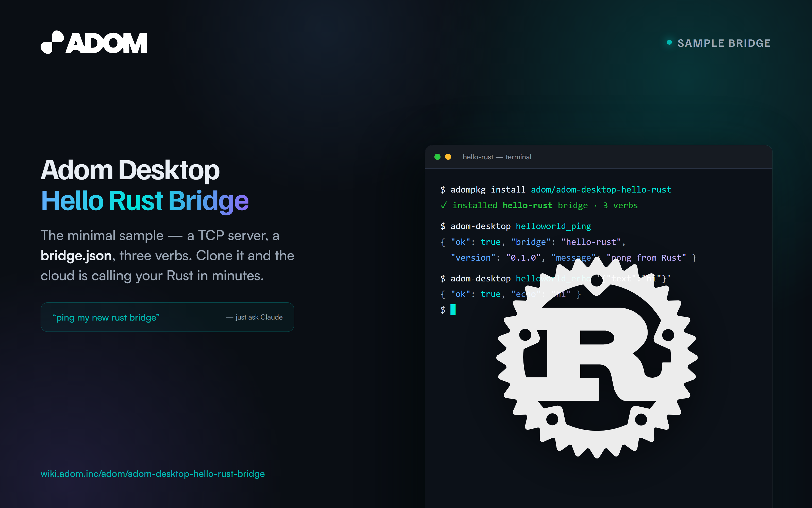Click the '"version": "0.1.0"' text
This screenshot has width=812, height=508.
point(496,258)
